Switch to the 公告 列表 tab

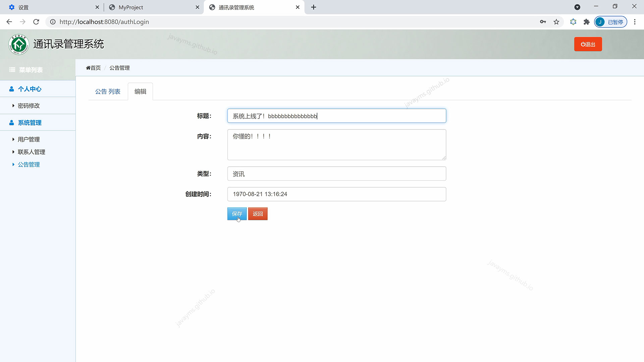[x=107, y=91]
